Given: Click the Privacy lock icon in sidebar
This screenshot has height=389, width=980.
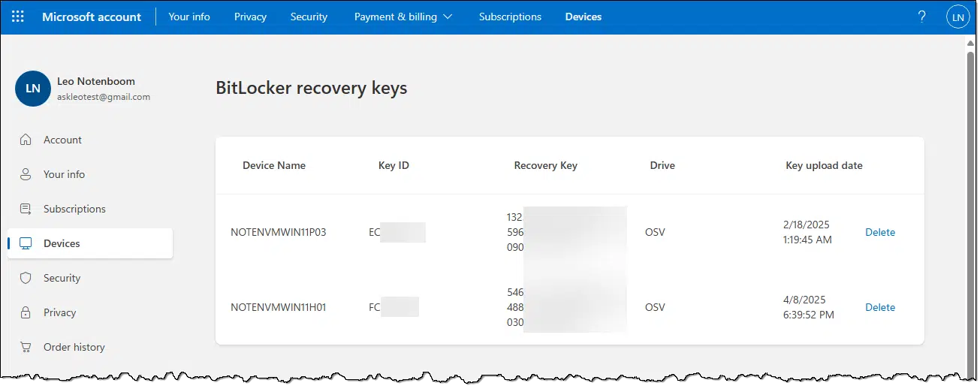Looking at the screenshot, I should point(26,312).
